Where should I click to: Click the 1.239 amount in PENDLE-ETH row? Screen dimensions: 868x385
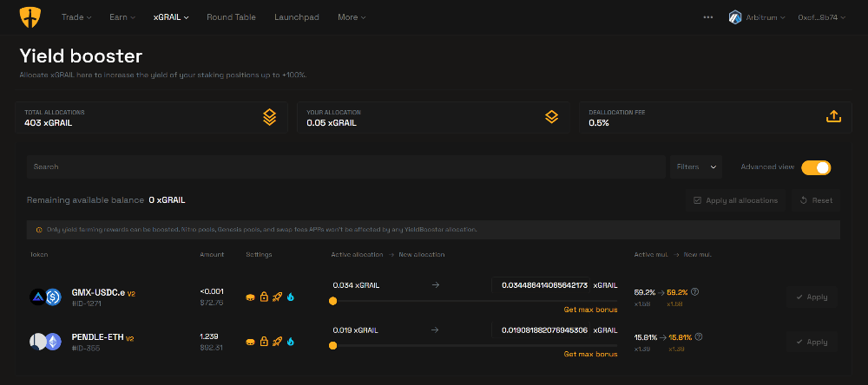tap(209, 336)
